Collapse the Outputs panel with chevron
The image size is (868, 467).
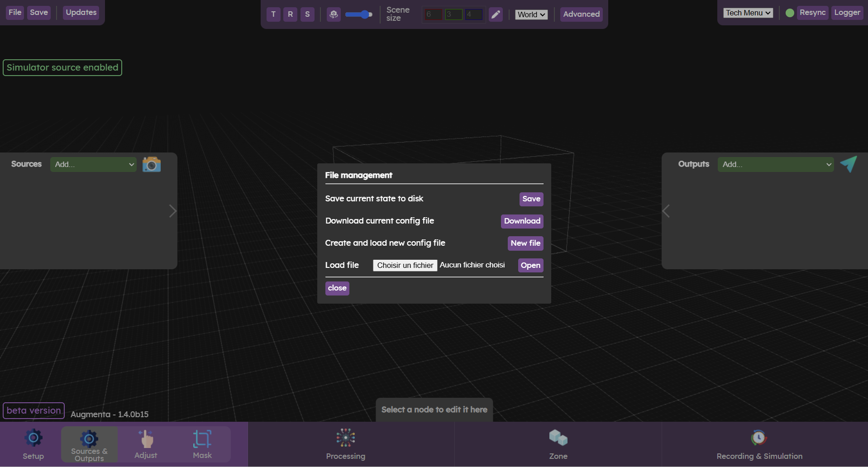666,211
